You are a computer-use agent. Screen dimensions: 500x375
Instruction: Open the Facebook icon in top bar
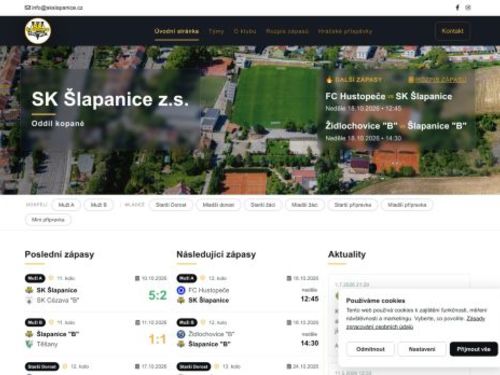[x=457, y=7]
